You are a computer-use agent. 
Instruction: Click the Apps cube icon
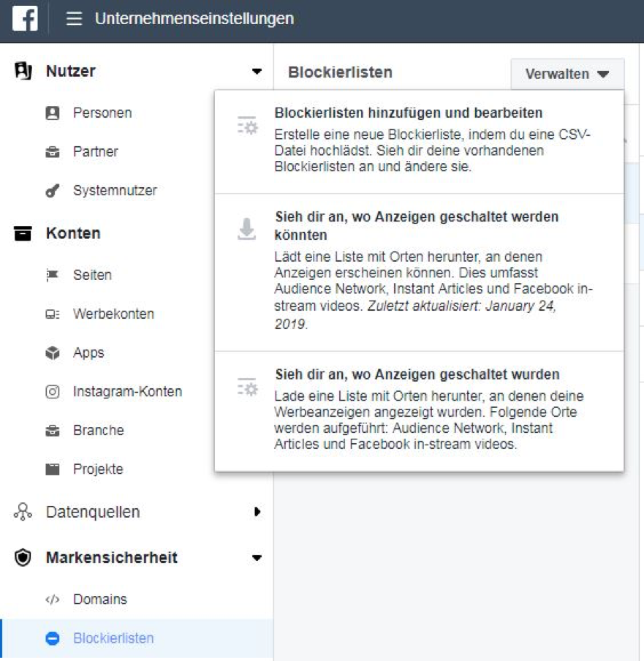click(52, 353)
